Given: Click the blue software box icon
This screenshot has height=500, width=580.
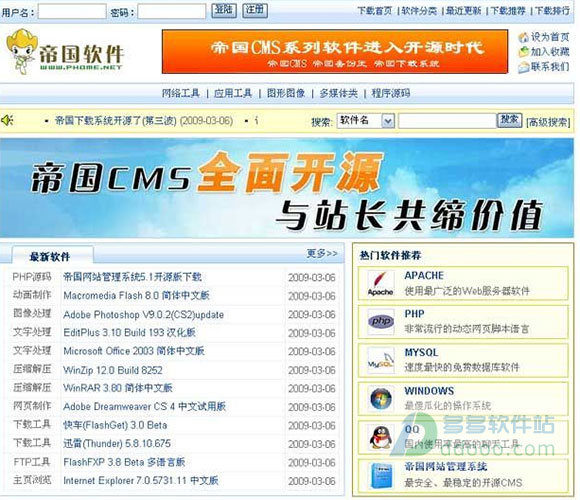Looking at the screenshot, I should (x=381, y=475).
